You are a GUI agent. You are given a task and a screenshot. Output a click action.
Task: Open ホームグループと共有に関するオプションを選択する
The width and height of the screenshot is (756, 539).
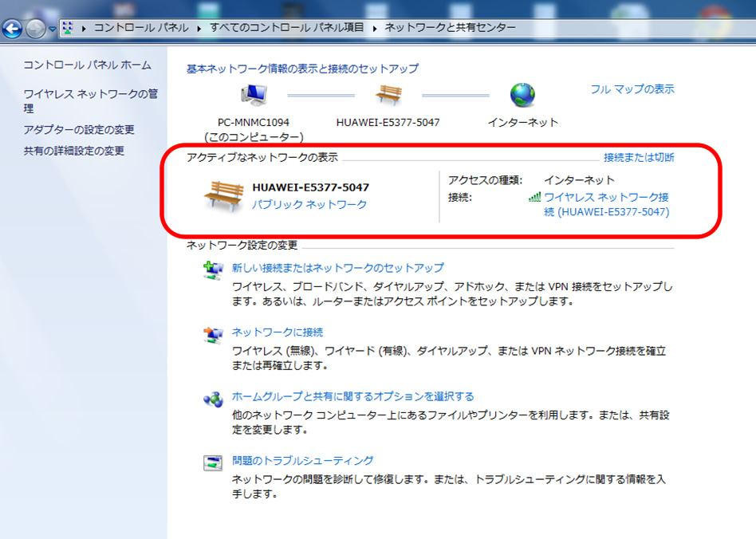pyautogui.click(x=353, y=396)
